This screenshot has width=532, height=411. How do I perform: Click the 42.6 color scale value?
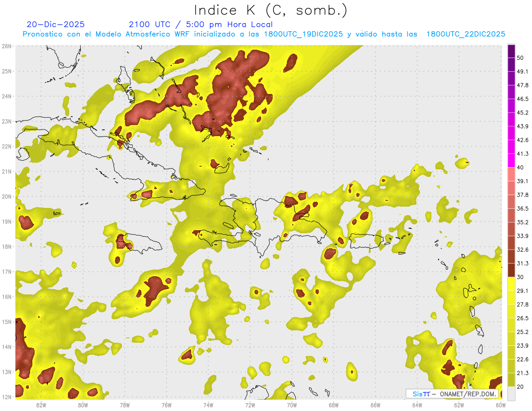coord(523,140)
